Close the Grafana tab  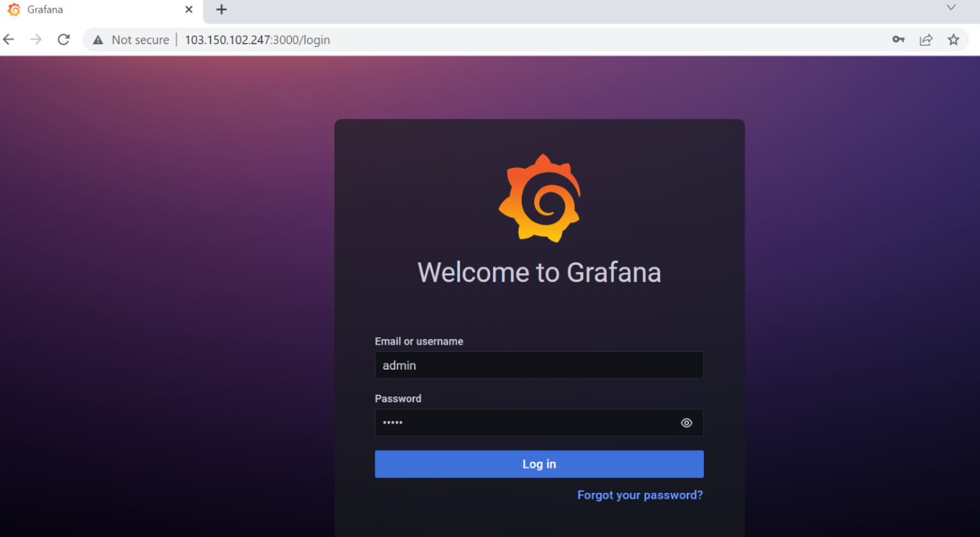(x=189, y=10)
